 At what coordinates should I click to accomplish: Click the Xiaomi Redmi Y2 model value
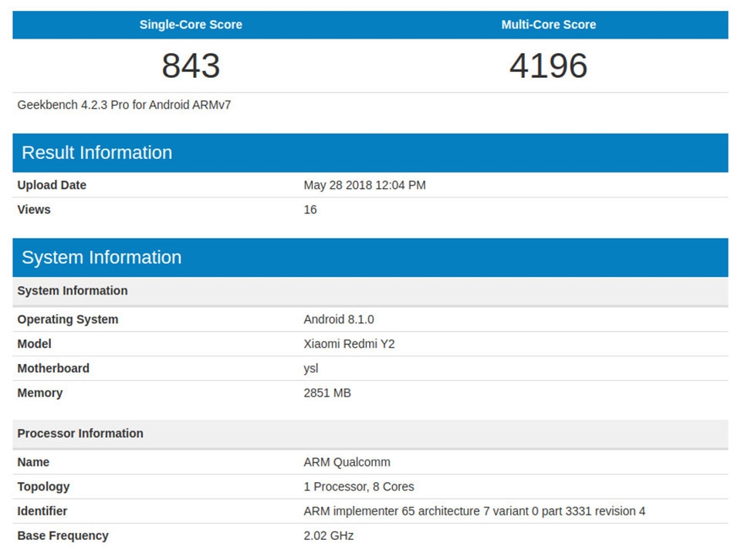click(x=349, y=344)
